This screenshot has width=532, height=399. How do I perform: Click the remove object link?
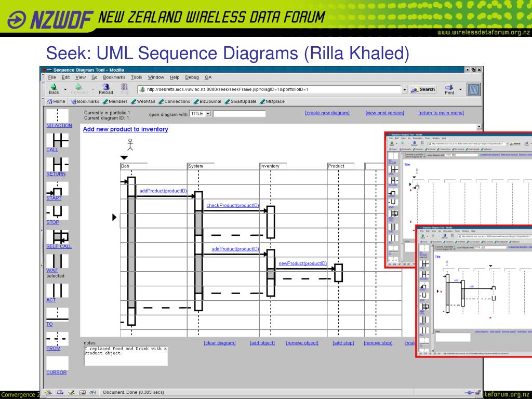coord(302,343)
